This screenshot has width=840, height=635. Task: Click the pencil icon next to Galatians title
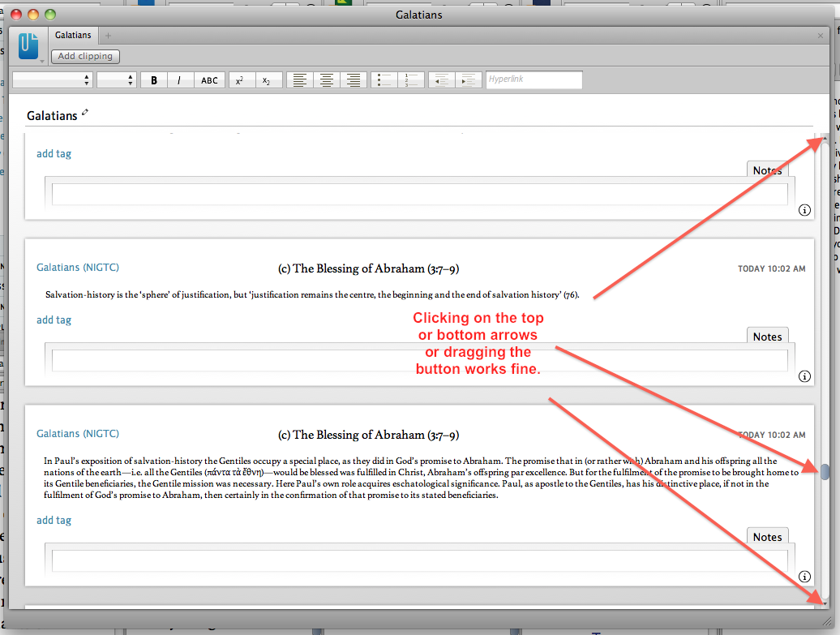[x=84, y=113]
